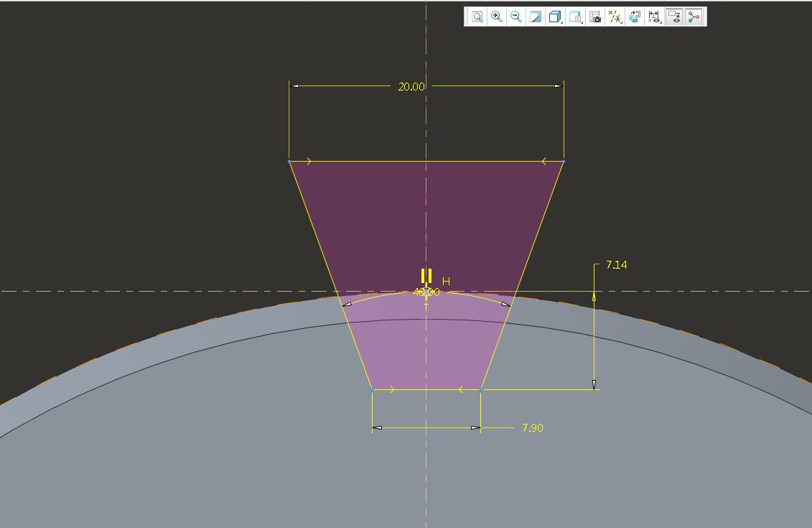Open the Datum Display Filters dropdown

615,17
